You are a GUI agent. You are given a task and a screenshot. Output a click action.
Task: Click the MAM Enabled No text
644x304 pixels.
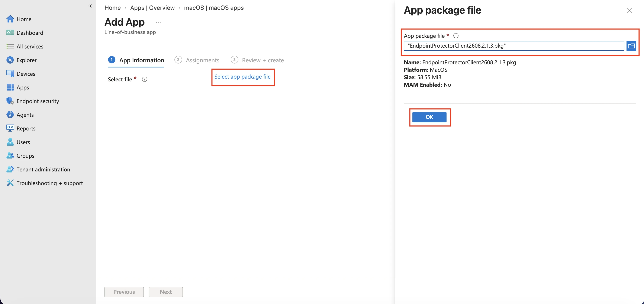(427, 85)
